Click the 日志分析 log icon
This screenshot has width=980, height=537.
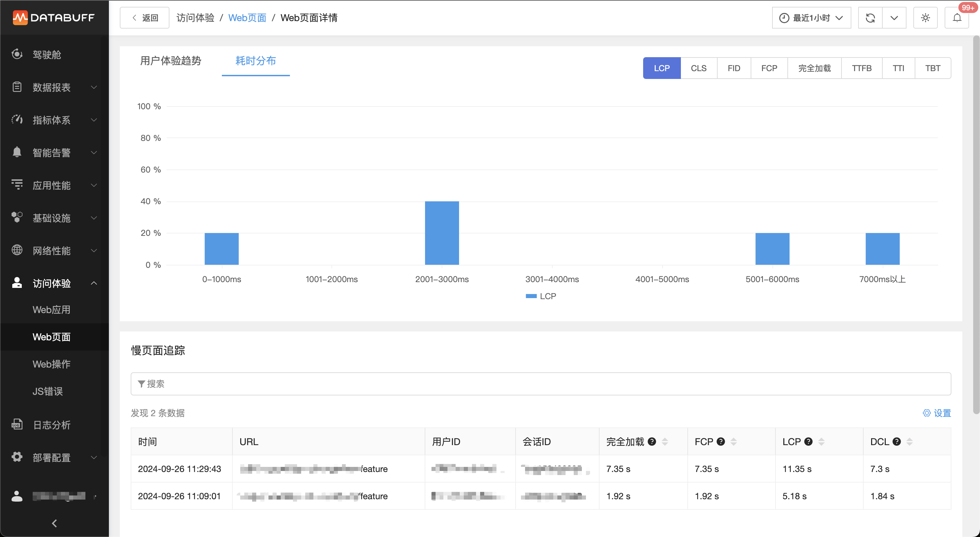pos(17,425)
